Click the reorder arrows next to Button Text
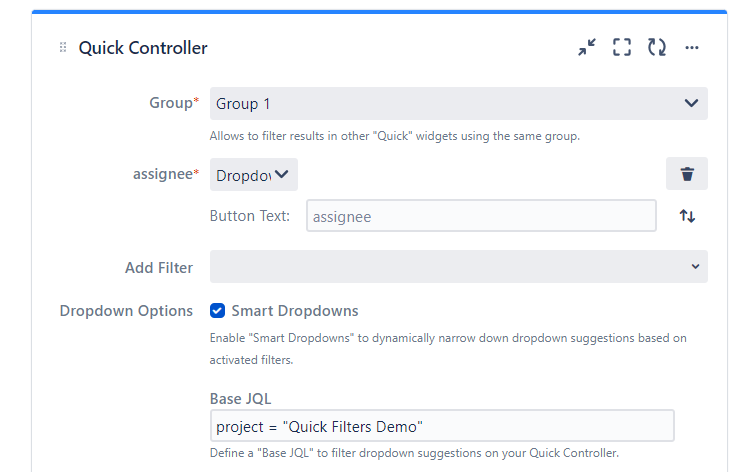 (x=687, y=216)
